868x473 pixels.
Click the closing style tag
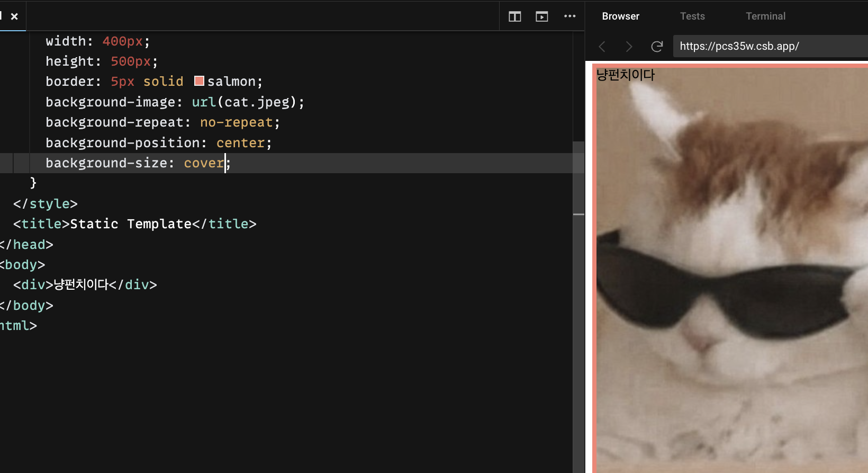point(46,204)
